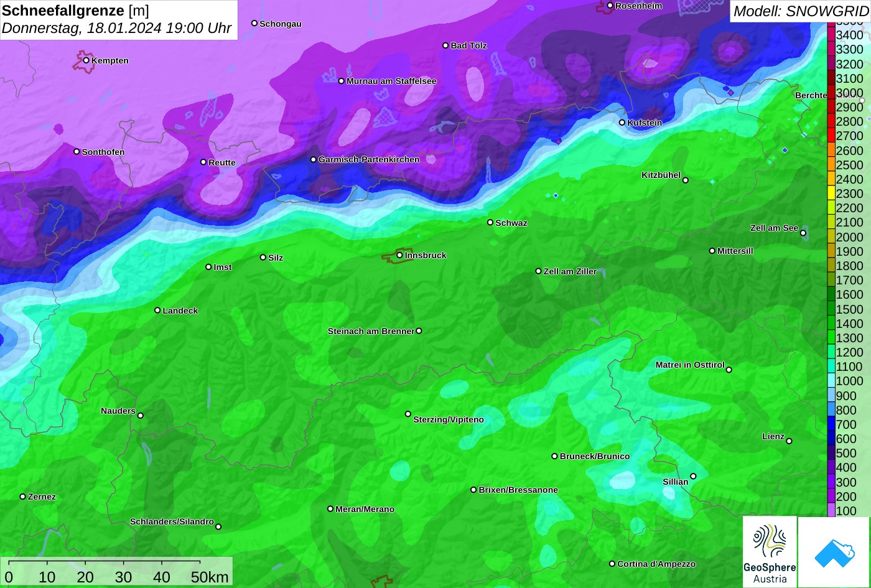Pick the 1000 m cyan legend swatch
The height and width of the screenshot is (588, 871).
pos(831,381)
